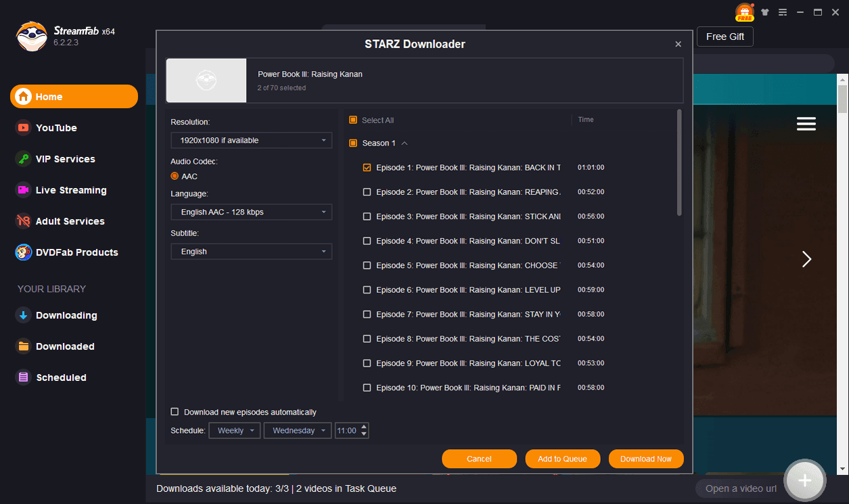849x504 pixels.
Task: Enable Download new episodes automatically
Action: pyautogui.click(x=175, y=411)
